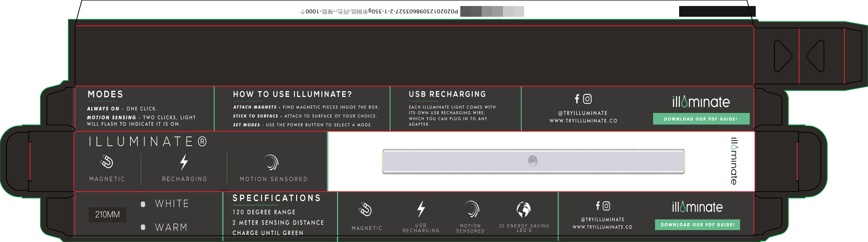Click the USB RECHARGING heading
Image resolution: width=868 pixels, height=242 pixels.
tap(448, 94)
